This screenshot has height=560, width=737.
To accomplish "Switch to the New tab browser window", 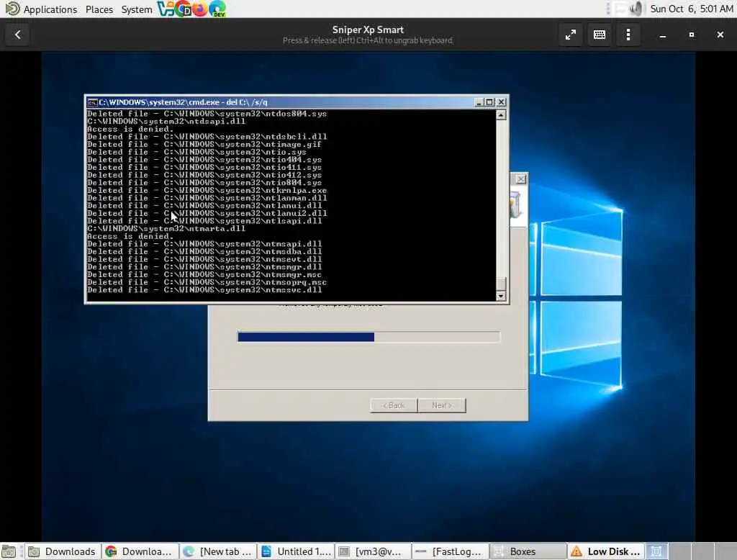I will point(218,551).
